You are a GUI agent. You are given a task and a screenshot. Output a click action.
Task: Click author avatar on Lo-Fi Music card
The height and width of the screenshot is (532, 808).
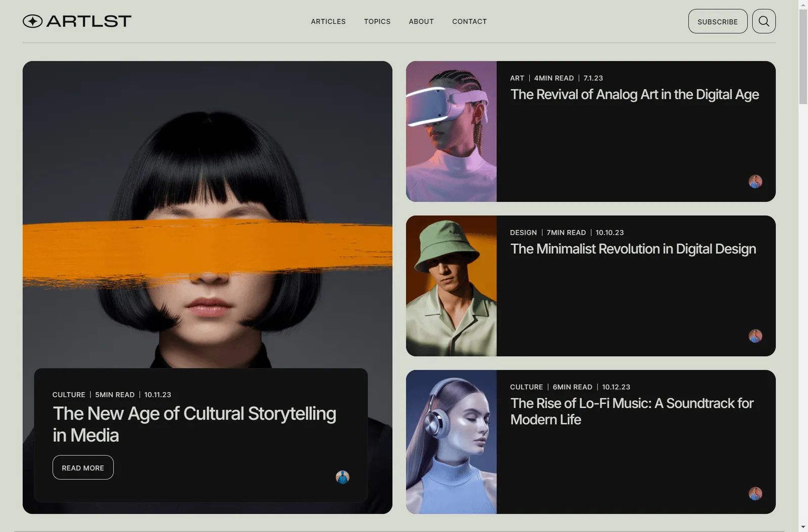coord(755,494)
